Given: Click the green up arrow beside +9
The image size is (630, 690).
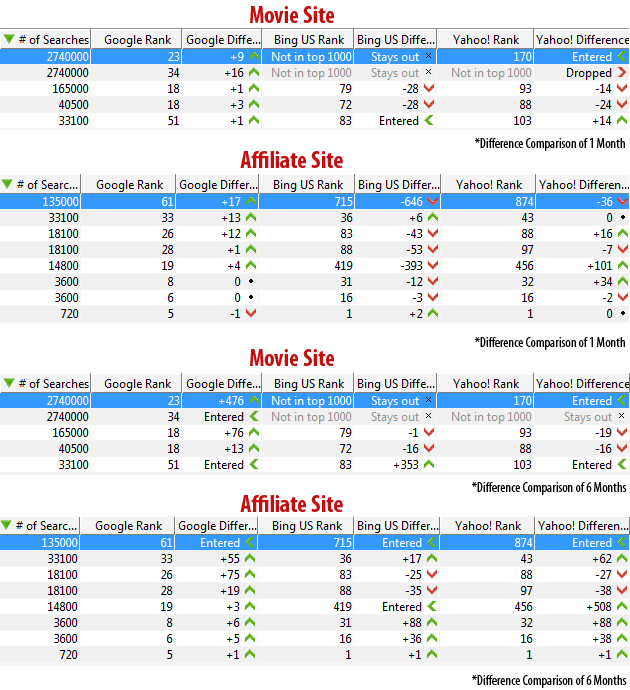Looking at the screenshot, I should click(x=254, y=56).
